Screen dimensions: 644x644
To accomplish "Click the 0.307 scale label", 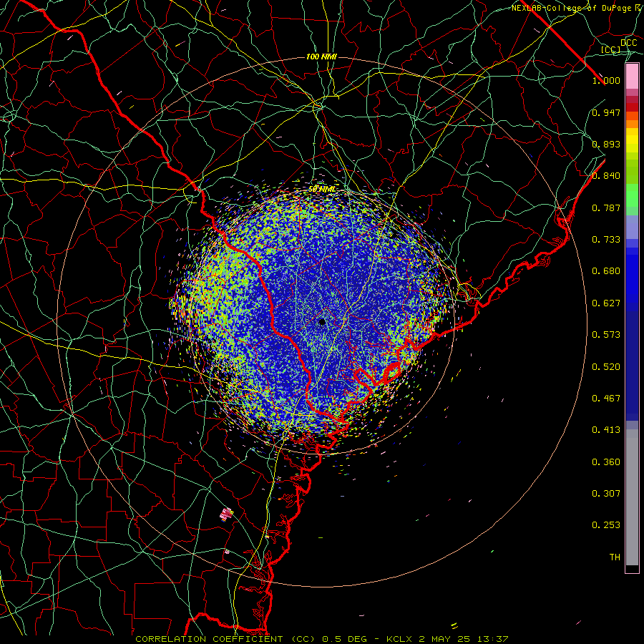I will click(606, 494).
